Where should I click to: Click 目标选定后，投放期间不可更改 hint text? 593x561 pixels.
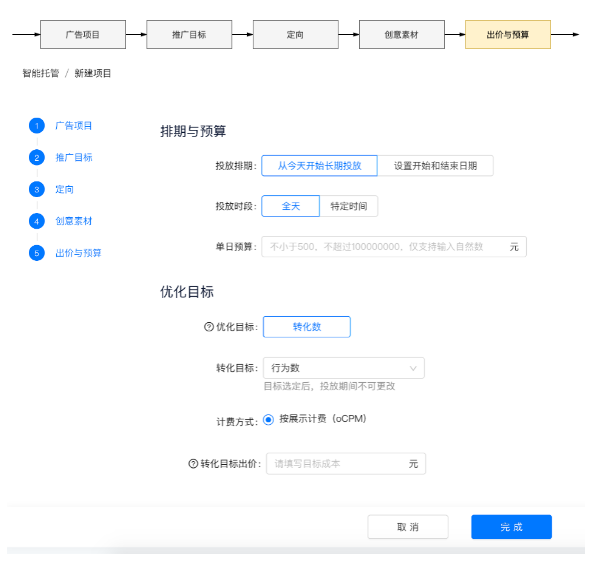tap(329, 386)
